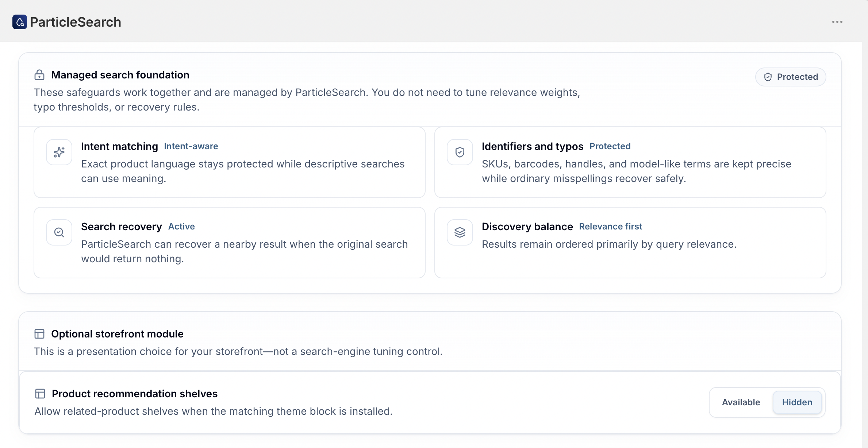Image resolution: width=868 pixels, height=448 pixels.
Task: Click the Protected label next to Identifiers and typos
Action: (x=610, y=146)
